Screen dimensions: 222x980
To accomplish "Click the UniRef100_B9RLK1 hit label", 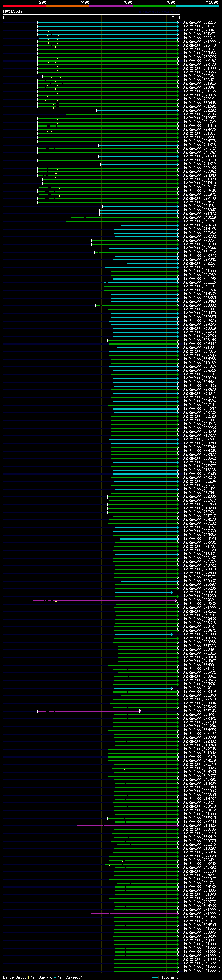I will [x=199, y=612].
